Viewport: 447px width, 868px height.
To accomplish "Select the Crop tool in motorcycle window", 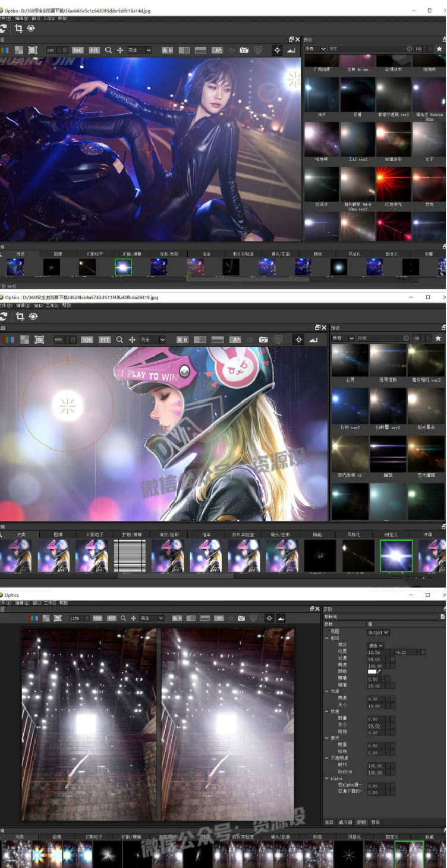I will pyautogui.click(x=18, y=28).
